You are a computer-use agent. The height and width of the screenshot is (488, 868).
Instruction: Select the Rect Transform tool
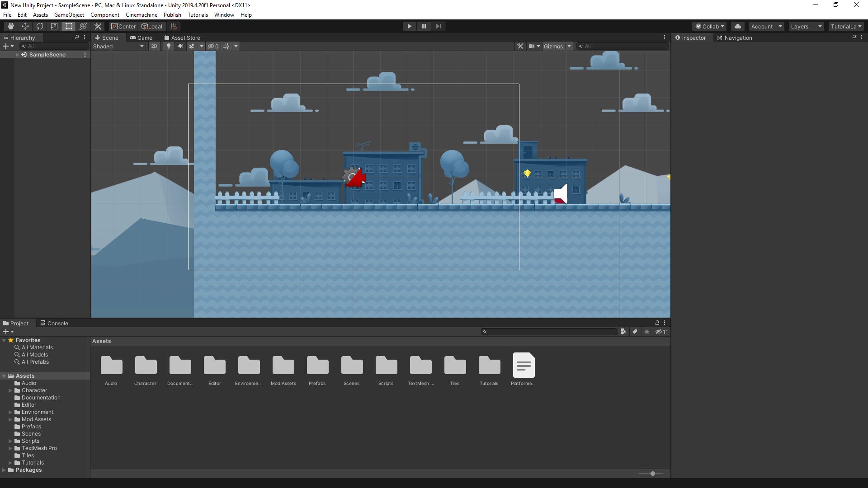pos(68,26)
